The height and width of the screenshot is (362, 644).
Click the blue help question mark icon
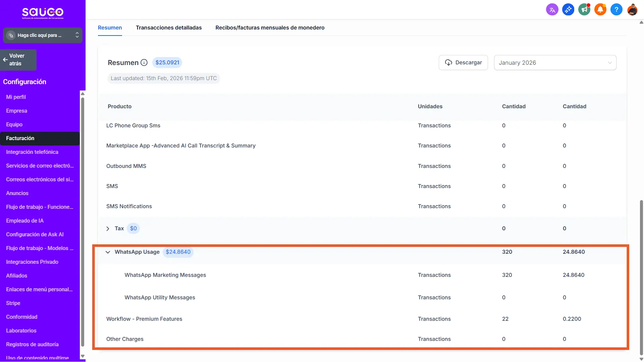[616, 10]
